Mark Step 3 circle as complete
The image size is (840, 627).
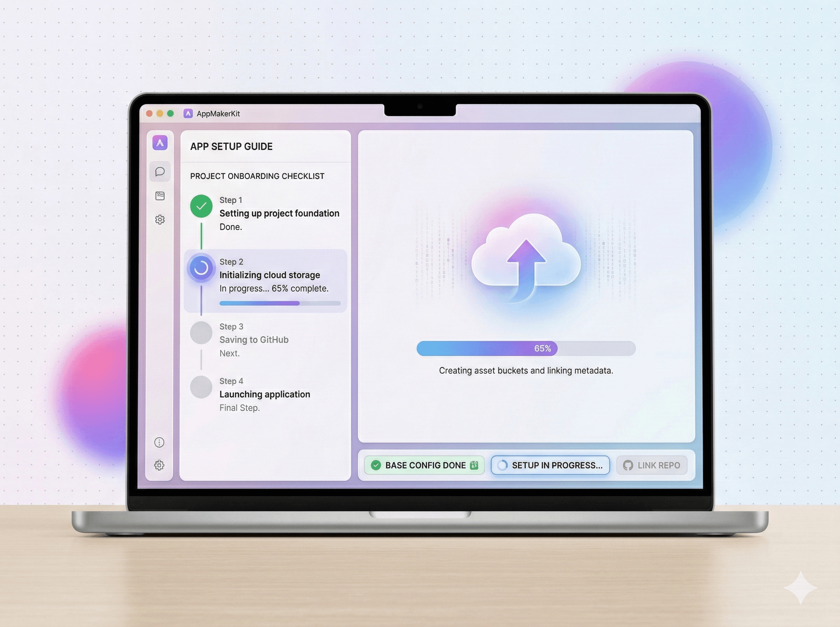coord(201,332)
